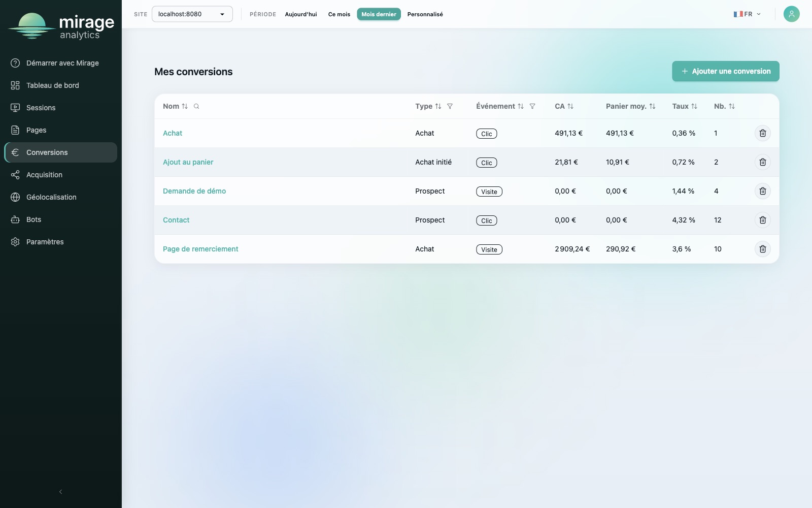This screenshot has width=812, height=508.
Task: Click the Mes conversions heading
Action: [x=193, y=72]
